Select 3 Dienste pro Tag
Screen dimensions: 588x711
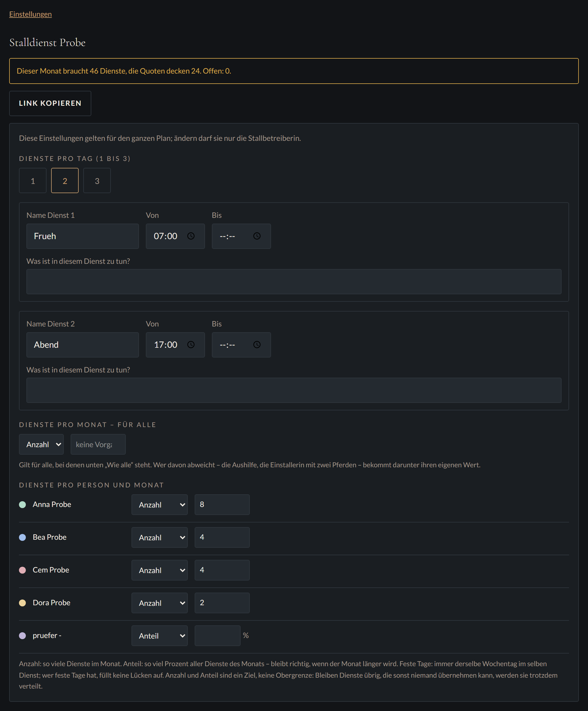coord(97,180)
